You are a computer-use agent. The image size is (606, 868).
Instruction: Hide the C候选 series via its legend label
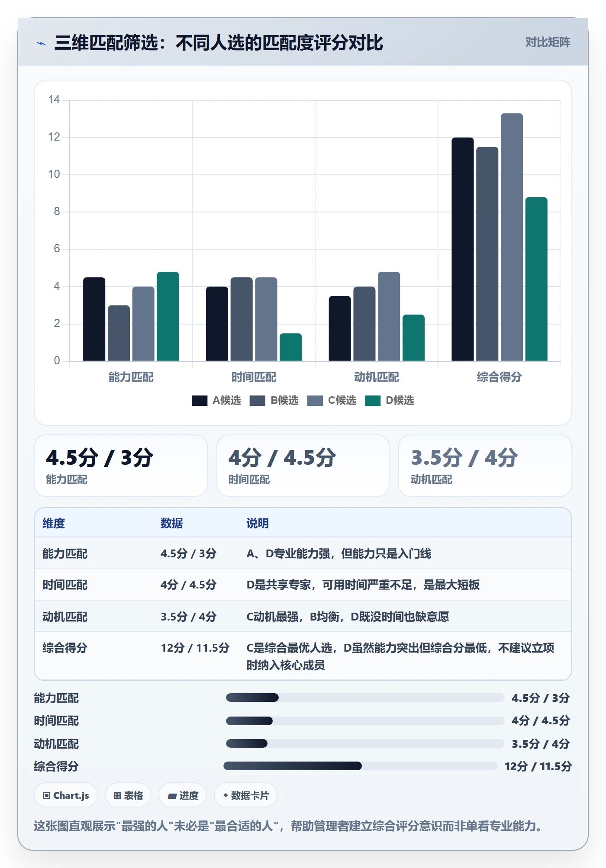tap(342, 401)
